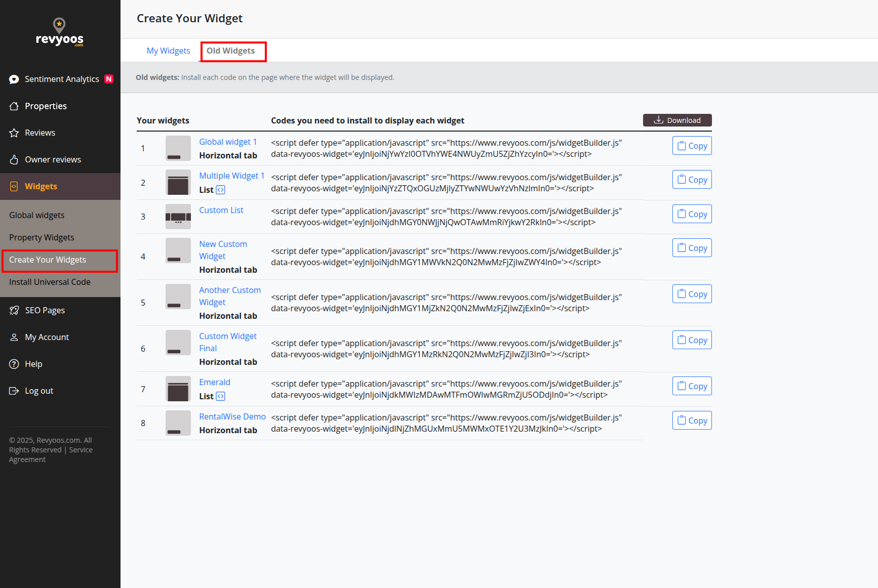Click the Global widget 1 thumbnail
878x588 pixels.
[178, 148]
